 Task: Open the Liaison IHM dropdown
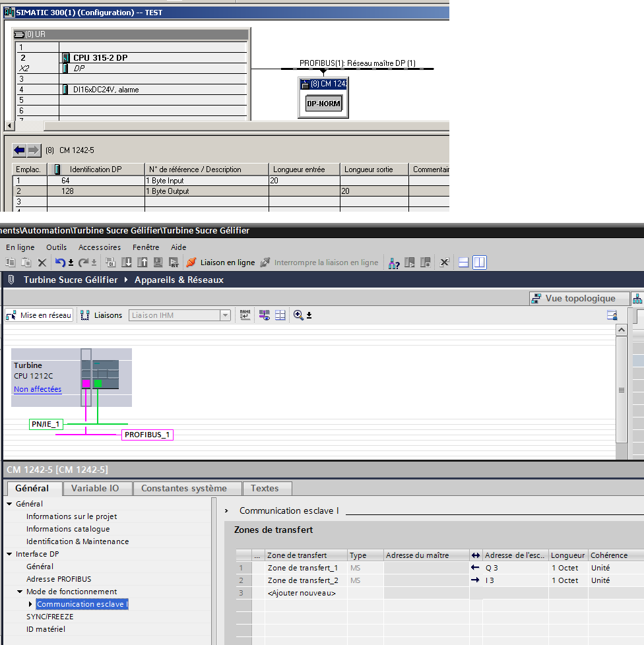[225, 315]
